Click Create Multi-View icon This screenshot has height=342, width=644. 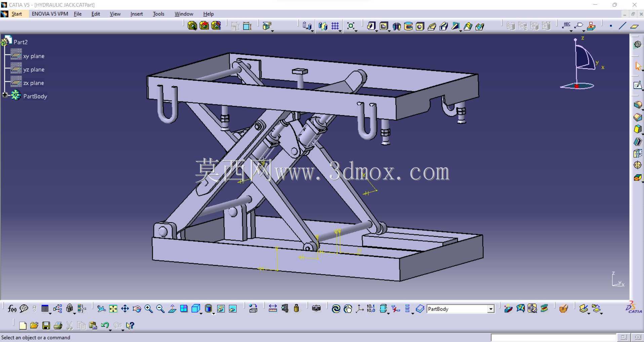(184, 308)
